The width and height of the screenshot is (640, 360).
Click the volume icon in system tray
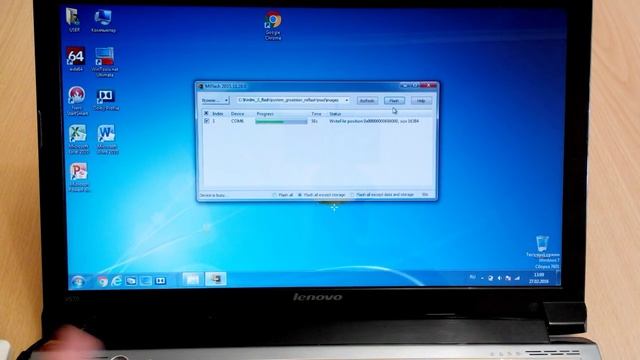(499, 278)
